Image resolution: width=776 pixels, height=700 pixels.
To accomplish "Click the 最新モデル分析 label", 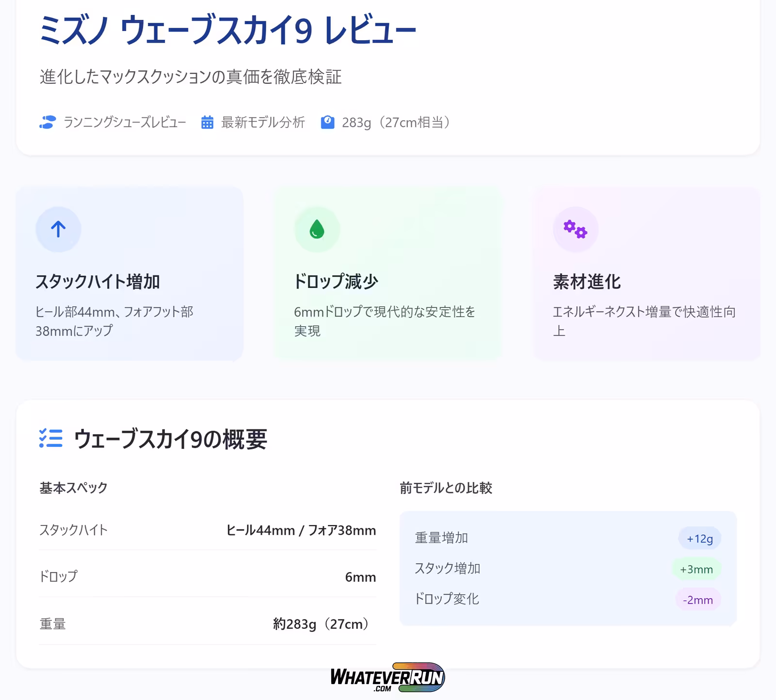I will (x=263, y=122).
